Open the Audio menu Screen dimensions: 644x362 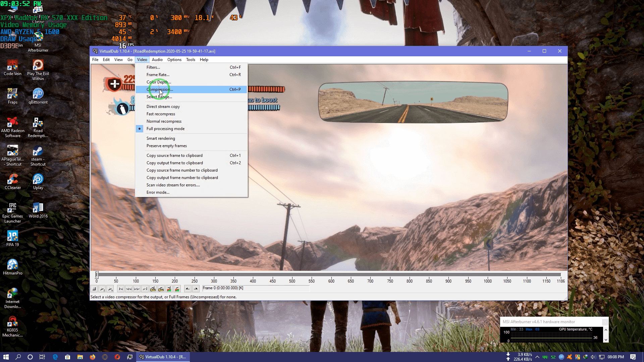pyautogui.click(x=157, y=60)
